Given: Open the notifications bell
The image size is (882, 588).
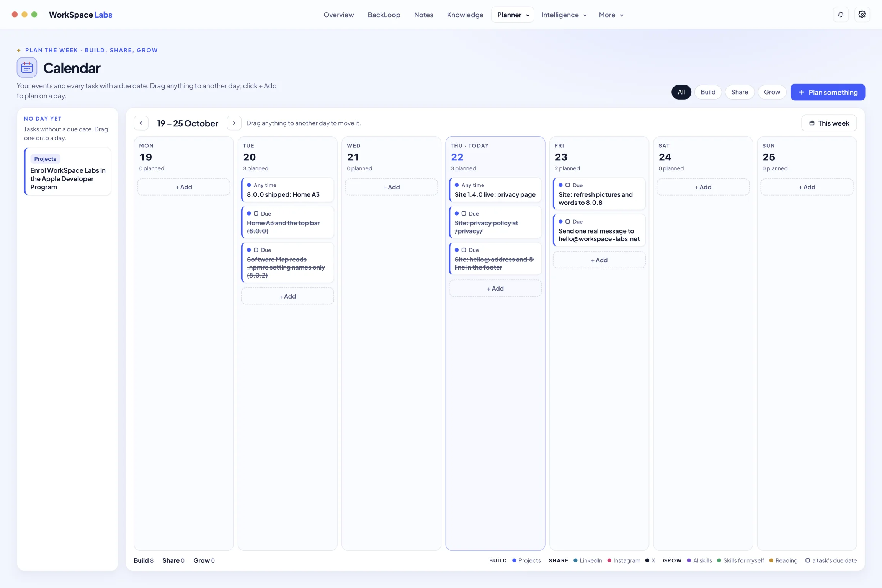Looking at the screenshot, I should pyautogui.click(x=841, y=15).
